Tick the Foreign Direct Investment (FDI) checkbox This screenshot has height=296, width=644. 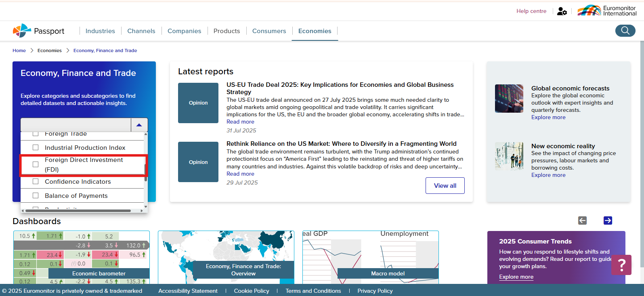[36, 164]
